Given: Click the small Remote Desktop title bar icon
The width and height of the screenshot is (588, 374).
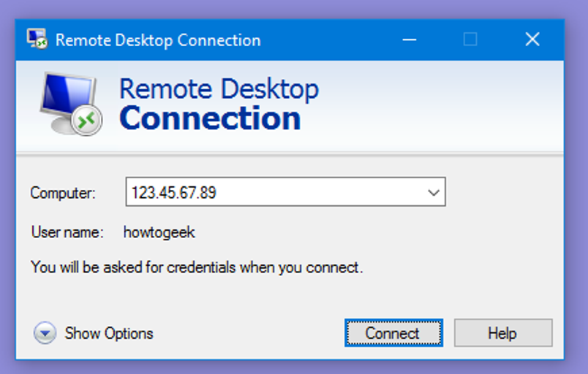Looking at the screenshot, I should [36, 39].
